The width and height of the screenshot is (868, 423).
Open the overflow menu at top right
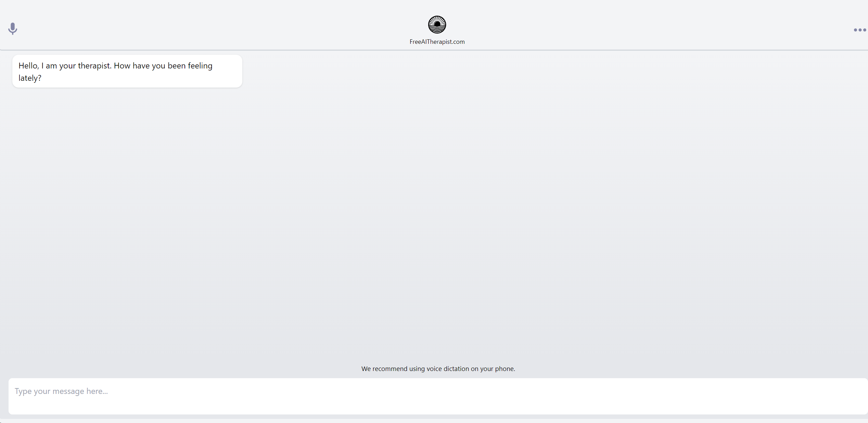click(x=859, y=30)
